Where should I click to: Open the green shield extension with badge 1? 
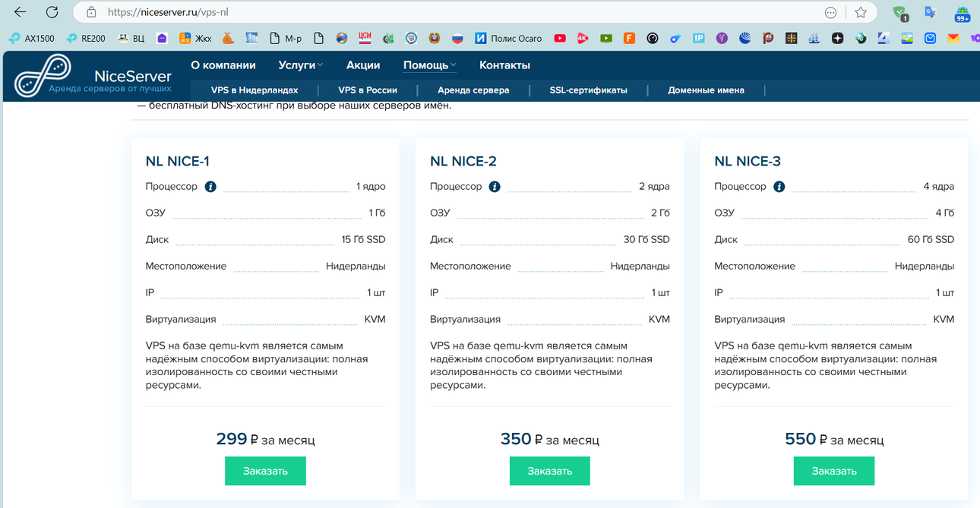(900, 13)
